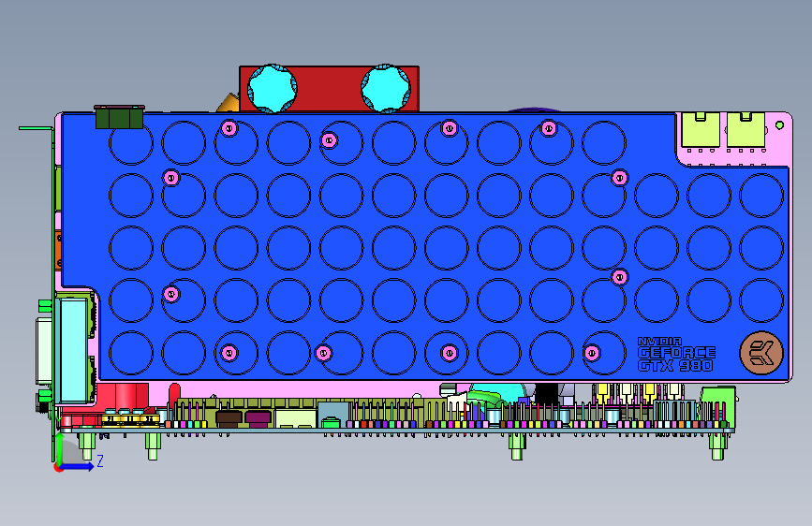The height and width of the screenshot is (526, 812).
Task: Select the engraved "NVIDIA" text
Action: [659, 342]
